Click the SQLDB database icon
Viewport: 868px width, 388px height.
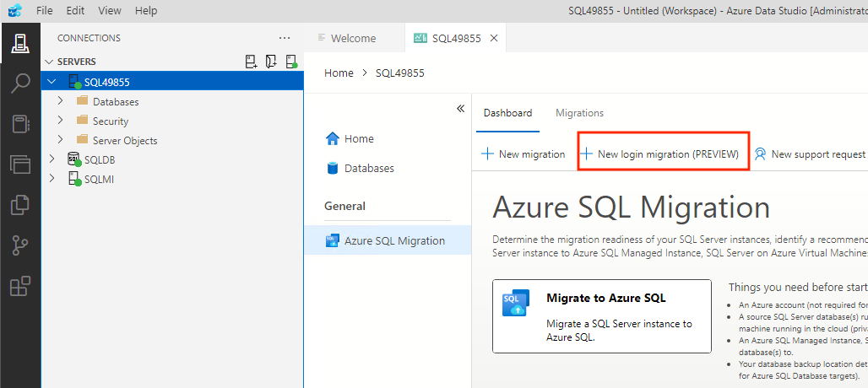click(73, 159)
